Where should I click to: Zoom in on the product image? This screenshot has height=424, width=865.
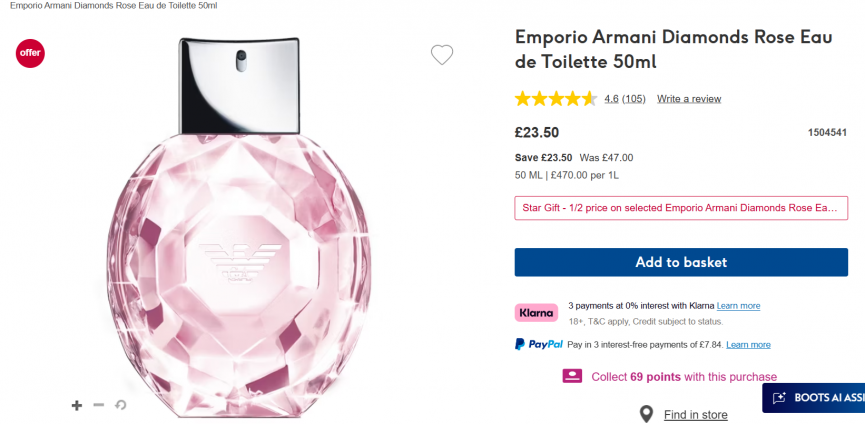[77, 405]
